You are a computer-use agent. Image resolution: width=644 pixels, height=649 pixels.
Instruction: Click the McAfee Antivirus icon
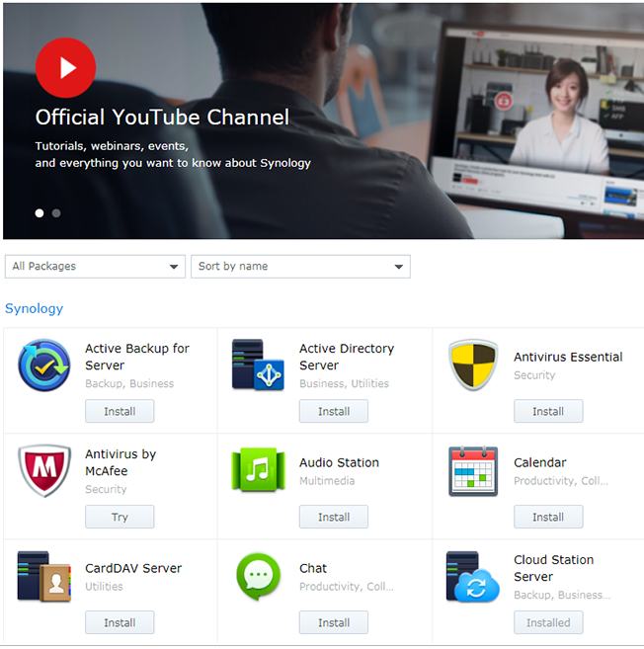click(x=44, y=471)
